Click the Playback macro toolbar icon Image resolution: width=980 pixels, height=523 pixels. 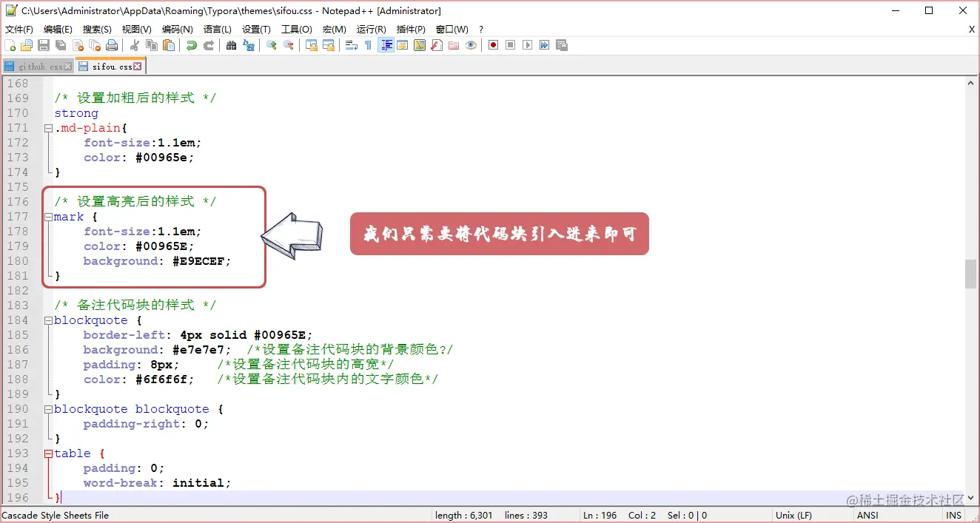(x=527, y=45)
